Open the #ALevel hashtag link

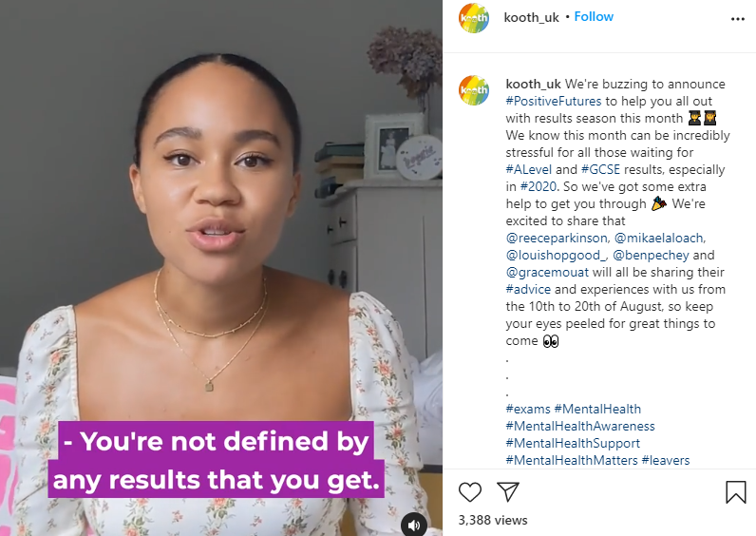(533, 170)
